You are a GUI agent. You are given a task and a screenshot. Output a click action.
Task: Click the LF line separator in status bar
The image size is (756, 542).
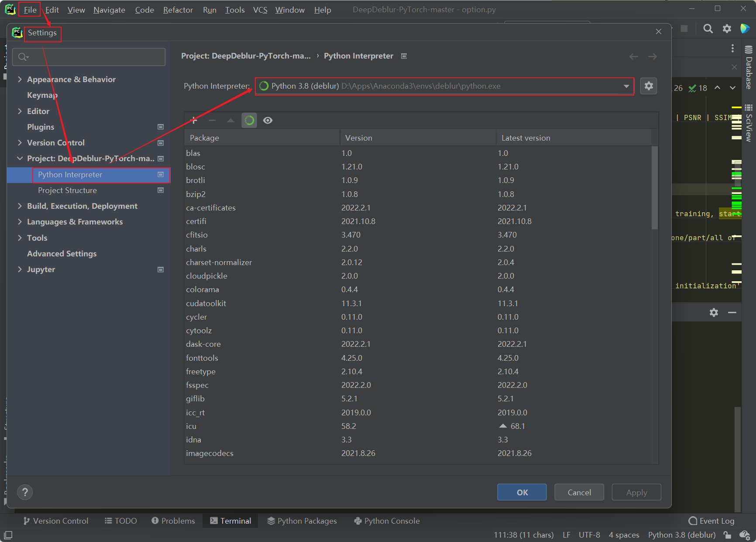567,535
